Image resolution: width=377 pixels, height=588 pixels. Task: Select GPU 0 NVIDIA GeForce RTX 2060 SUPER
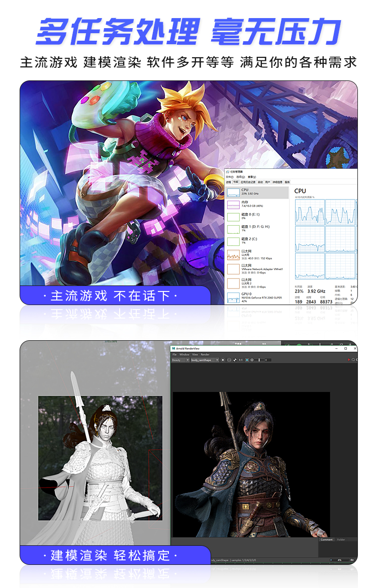(x=257, y=298)
